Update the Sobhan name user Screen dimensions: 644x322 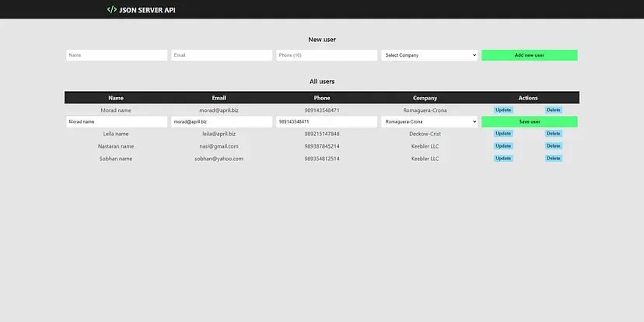point(503,158)
